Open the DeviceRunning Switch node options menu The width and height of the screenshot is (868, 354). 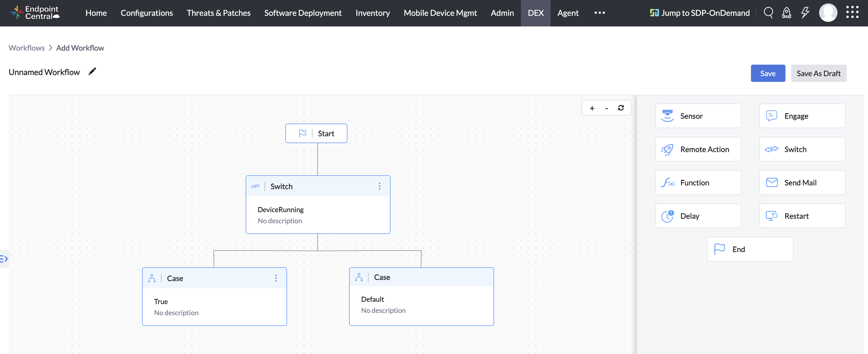point(380,186)
